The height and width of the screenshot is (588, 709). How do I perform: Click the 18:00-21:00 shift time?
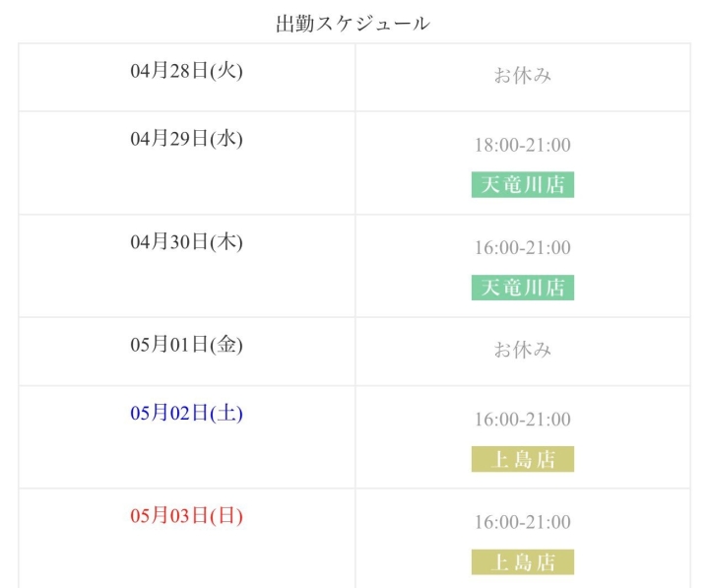[522, 145]
